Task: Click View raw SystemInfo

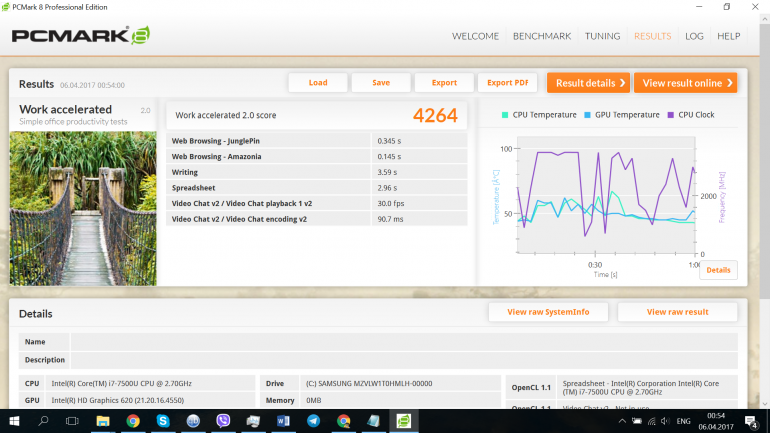Action: click(548, 312)
